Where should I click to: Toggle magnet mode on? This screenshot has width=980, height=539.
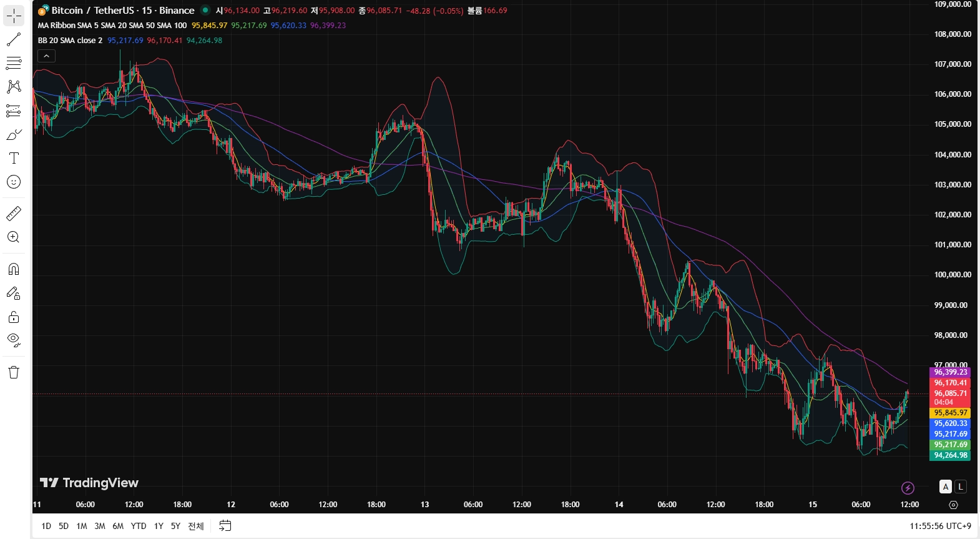coord(14,269)
